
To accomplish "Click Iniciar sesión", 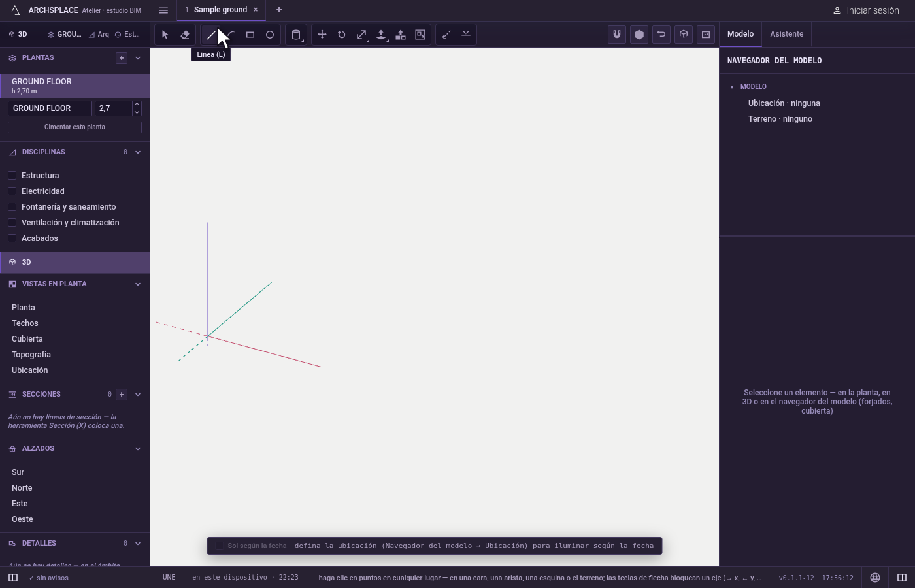I will pyautogui.click(x=866, y=10).
